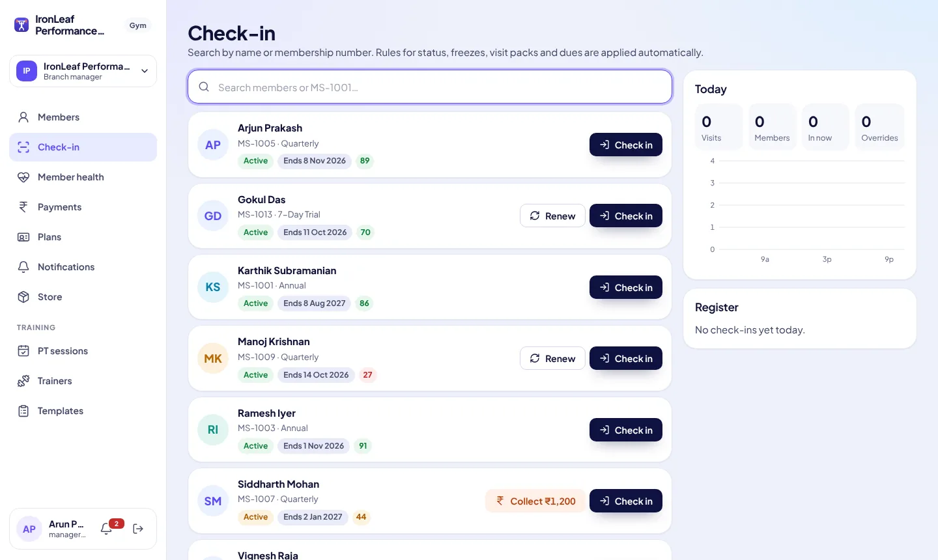938x560 pixels.
Task: Check in Gokul Das
Action: point(626,216)
